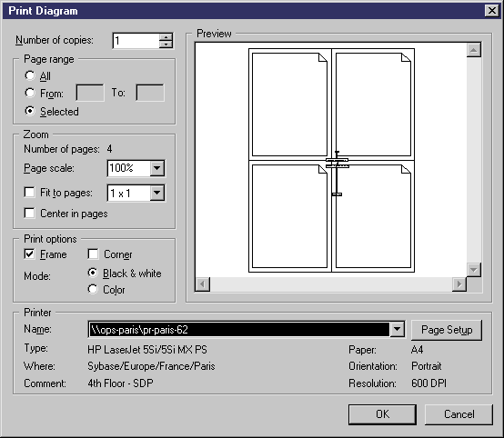Open the Page scale dropdown
Image resolution: width=504 pixels, height=438 pixels.
click(157, 168)
